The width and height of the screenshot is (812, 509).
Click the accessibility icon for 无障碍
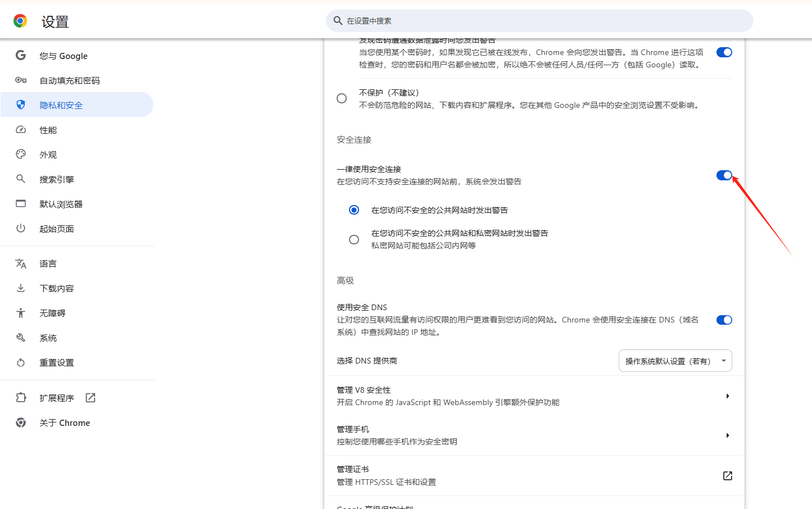point(21,313)
